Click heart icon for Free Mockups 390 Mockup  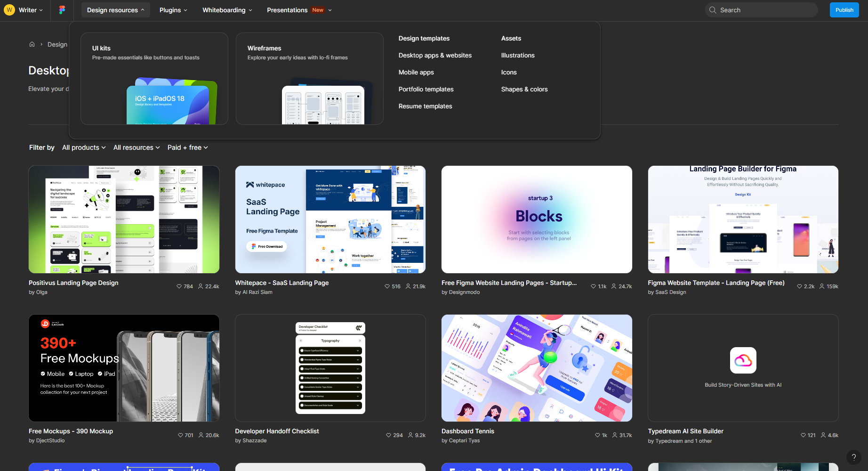tap(180, 435)
